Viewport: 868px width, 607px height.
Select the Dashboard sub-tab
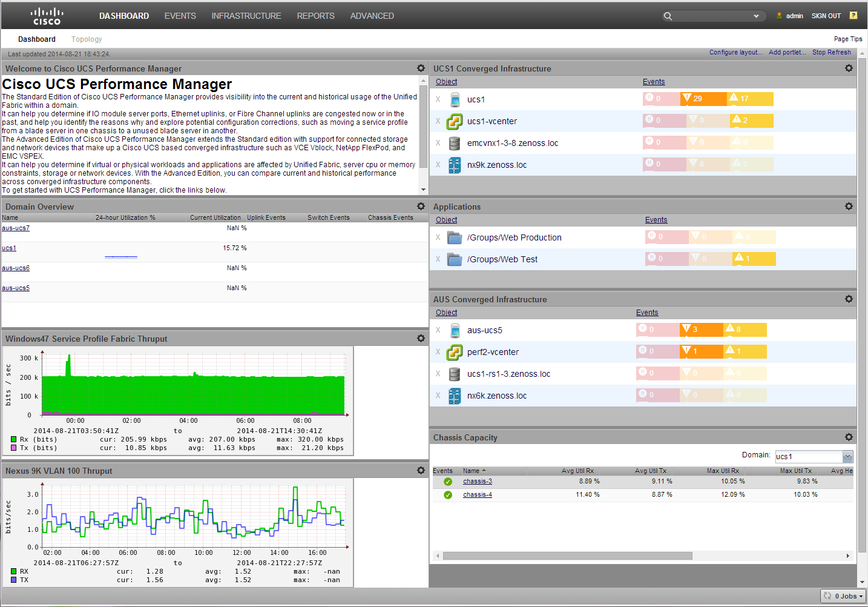point(37,39)
